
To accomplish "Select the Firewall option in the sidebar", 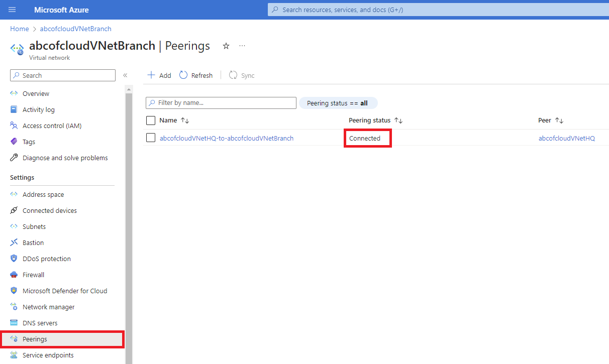I will coord(34,274).
